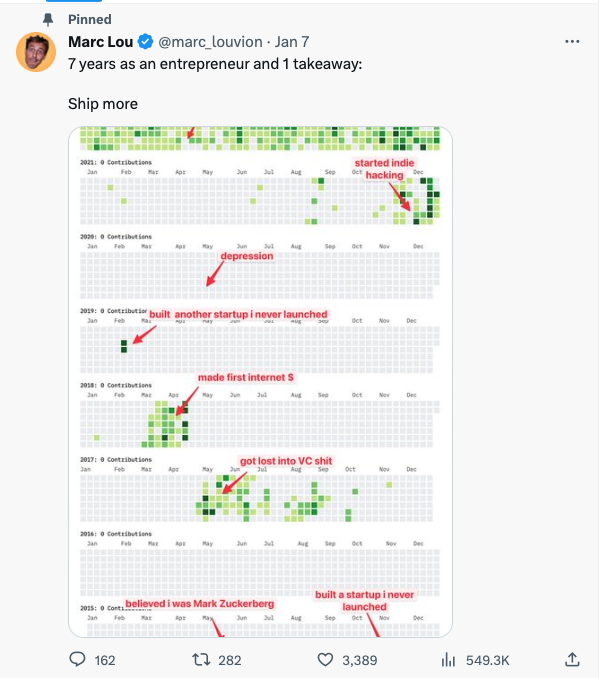The image size is (607, 678).
Task: Open the contributions graph image
Action: tap(260, 382)
